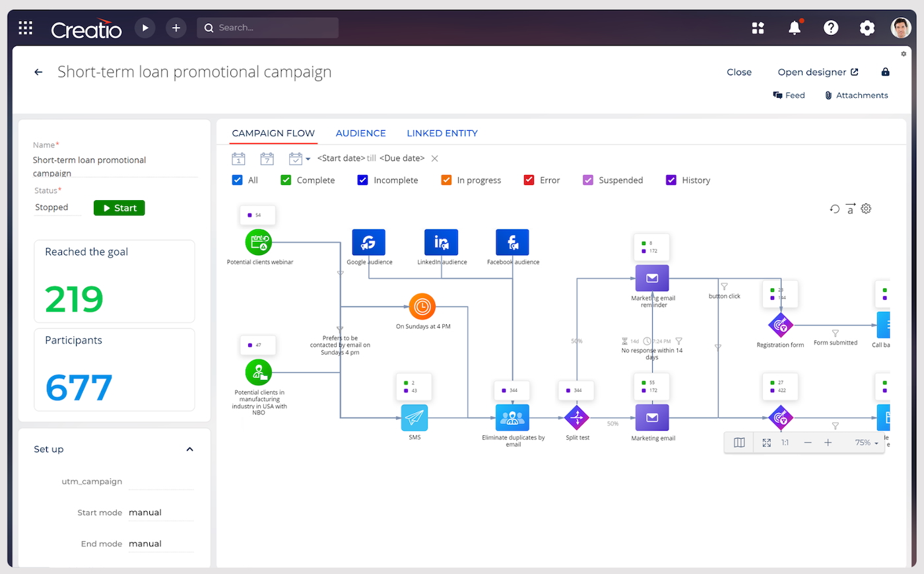This screenshot has height=574, width=924.
Task: Toggle the History checkbox
Action: (671, 180)
